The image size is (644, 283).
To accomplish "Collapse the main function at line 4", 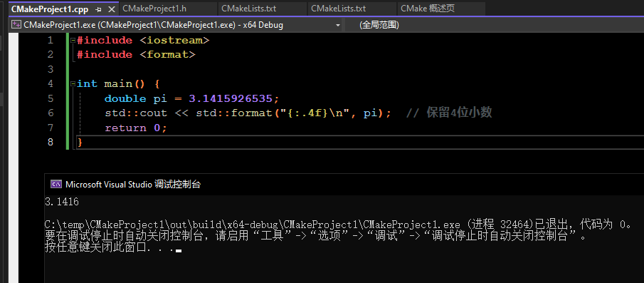I will click(73, 84).
